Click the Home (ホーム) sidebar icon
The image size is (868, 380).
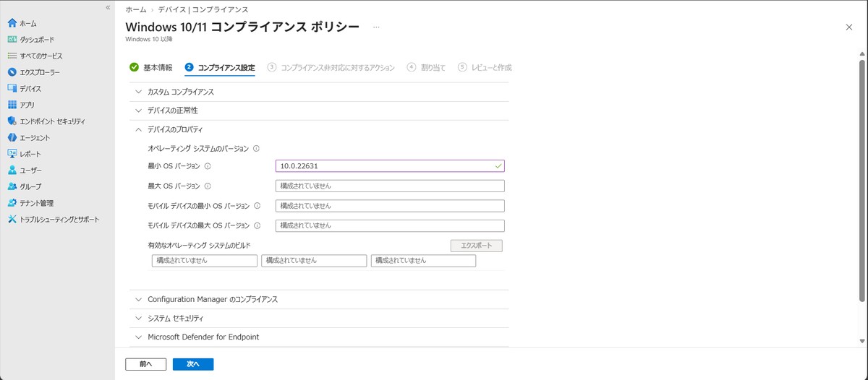click(x=12, y=23)
